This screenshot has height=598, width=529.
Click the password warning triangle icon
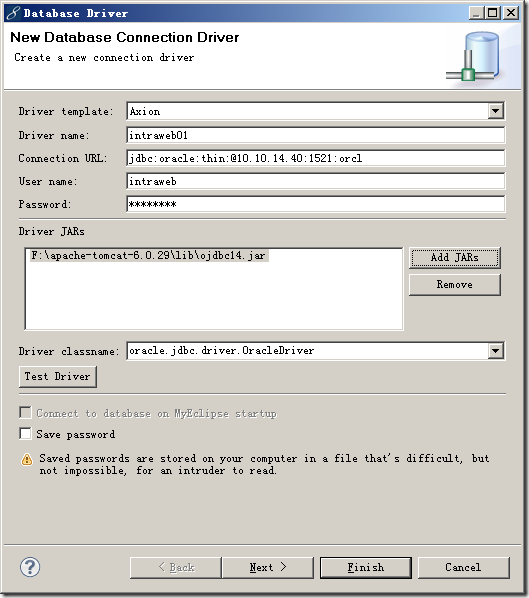tap(27, 459)
